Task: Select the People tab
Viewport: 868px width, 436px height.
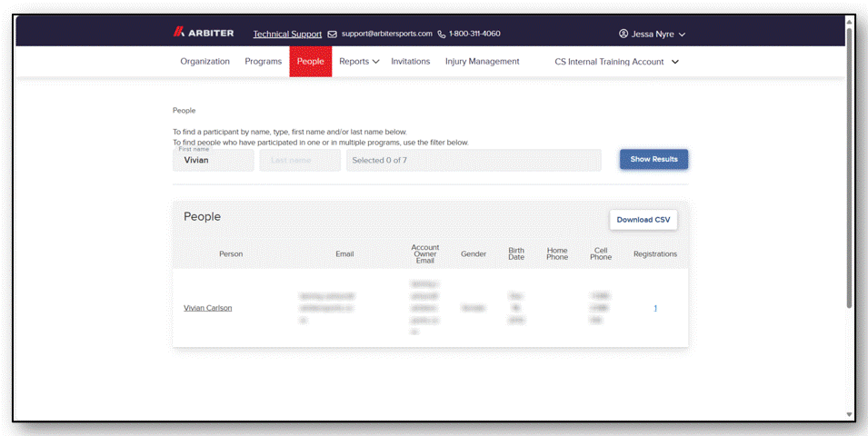Action: point(311,62)
